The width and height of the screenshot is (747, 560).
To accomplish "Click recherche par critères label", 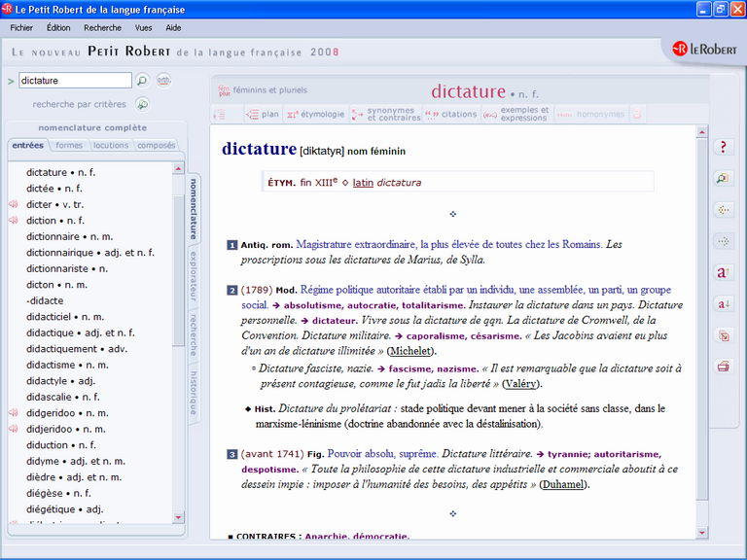I will coord(79,104).
